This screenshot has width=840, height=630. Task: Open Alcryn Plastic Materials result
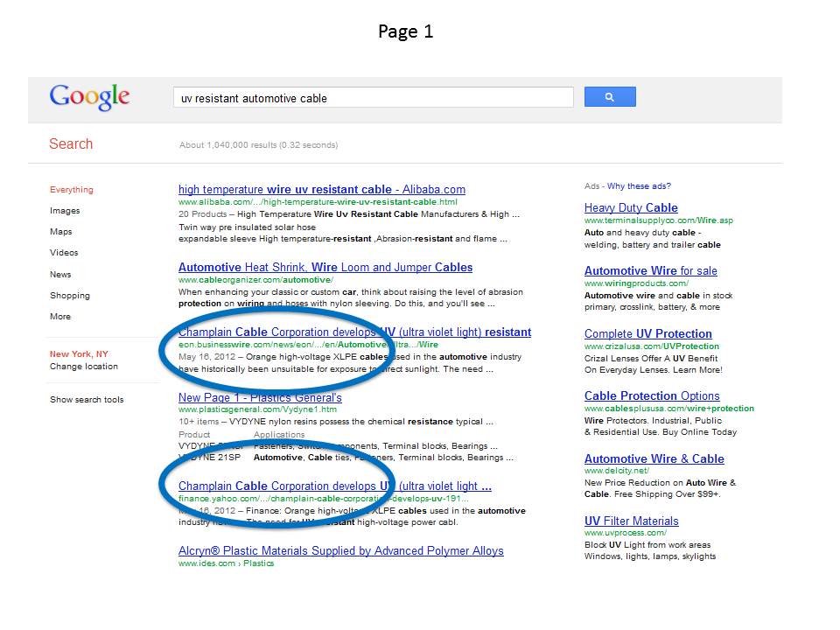340,551
